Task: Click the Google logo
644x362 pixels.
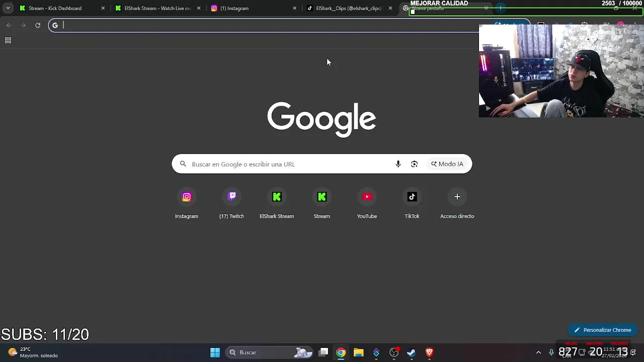Action: coord(321,119)
